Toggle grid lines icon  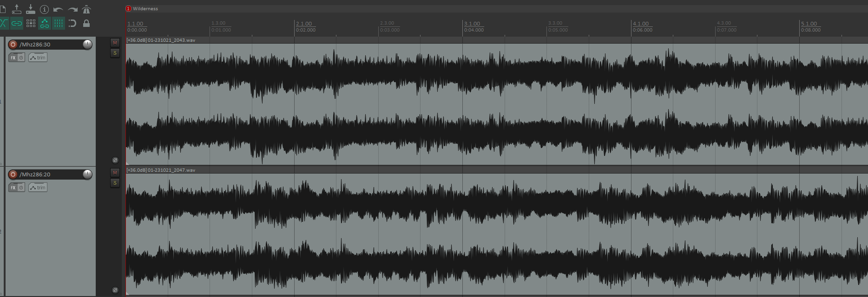click(59, 23)
